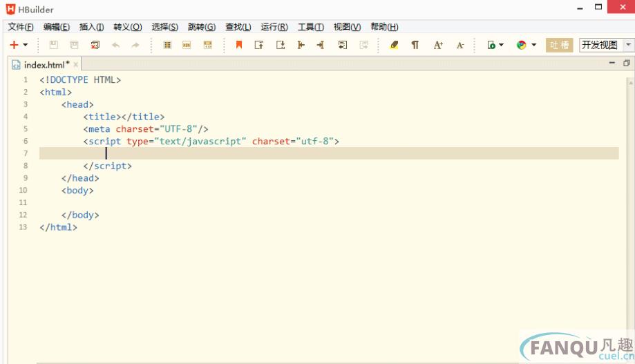Image resolution: width=635 pixels, height=364 pixels.
Task: Click the HBuilder logo in title bar
Action: tap(10, 9)
